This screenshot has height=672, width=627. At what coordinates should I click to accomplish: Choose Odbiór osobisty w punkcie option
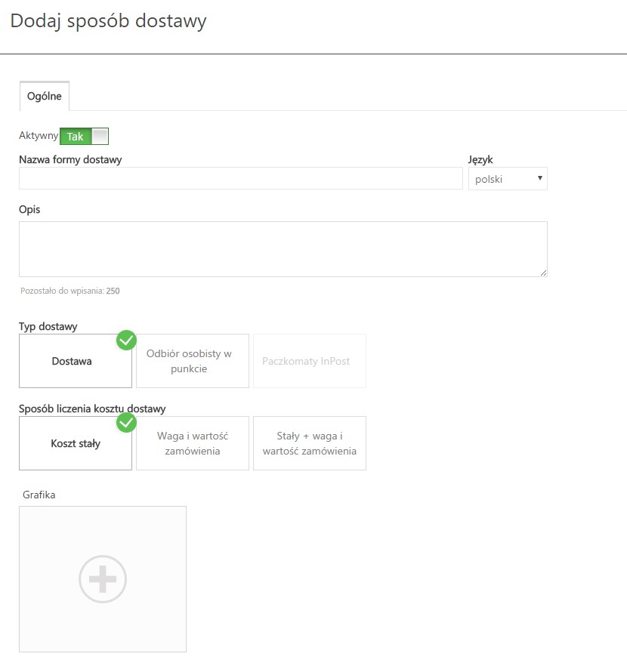point(193,361)
